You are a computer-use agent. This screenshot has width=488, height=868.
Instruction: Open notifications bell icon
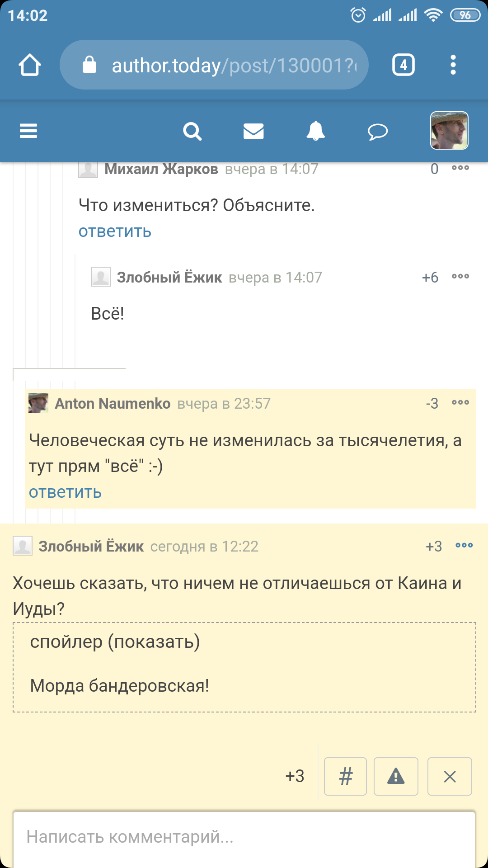tap(316, 131)
